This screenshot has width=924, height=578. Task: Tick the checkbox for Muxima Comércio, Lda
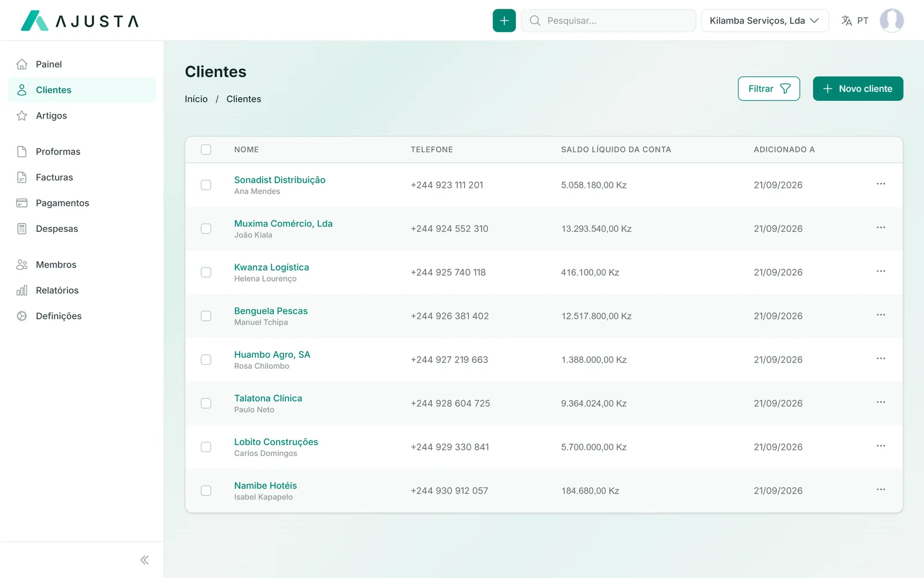206,229
